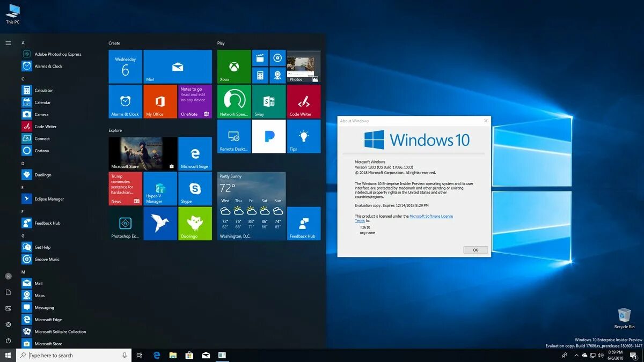Click the Create tile group heading
This screenshot has height=362, width=644.
pyautogui.click(x=114, y=43)
